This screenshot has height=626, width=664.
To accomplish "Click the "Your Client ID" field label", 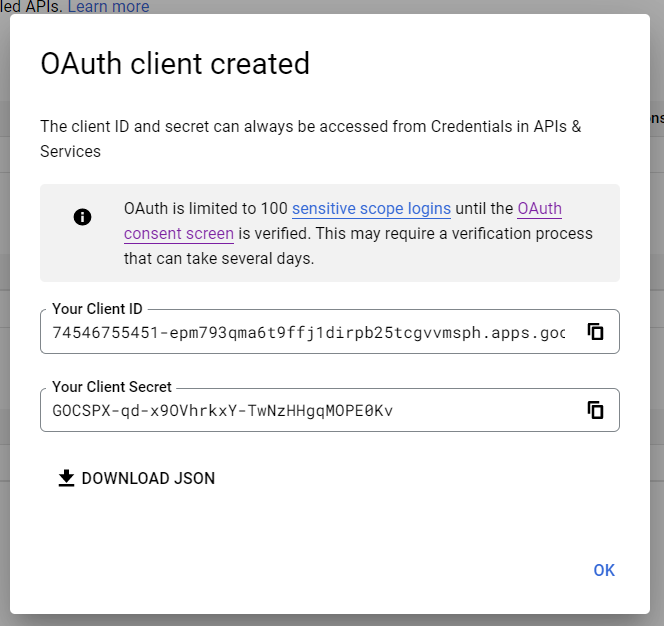I will coord(97,309).
